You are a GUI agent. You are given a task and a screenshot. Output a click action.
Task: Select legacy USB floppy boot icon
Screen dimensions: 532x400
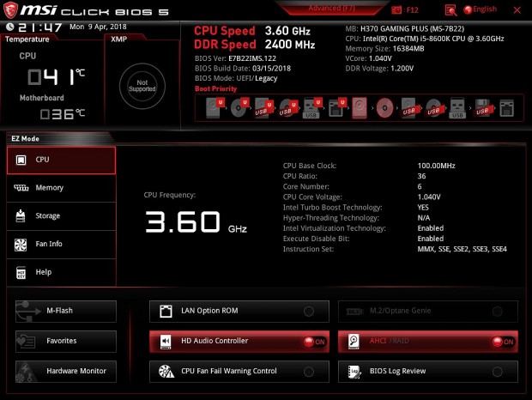[483, 108]
